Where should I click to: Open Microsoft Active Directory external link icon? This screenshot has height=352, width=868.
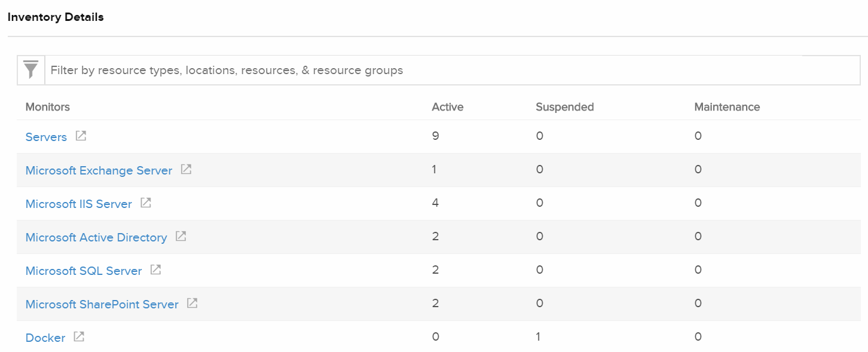pos(181,236)
